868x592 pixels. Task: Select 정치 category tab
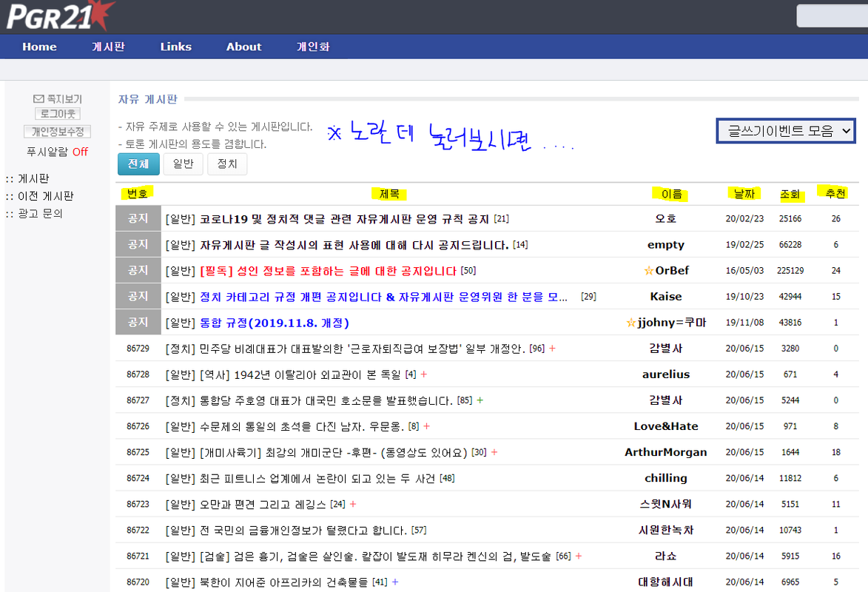click(227, 164)
